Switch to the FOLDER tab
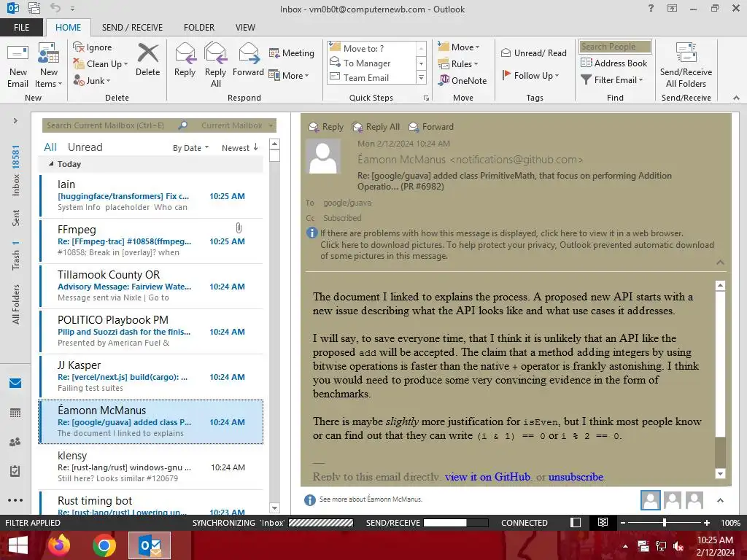The height and width of the screenshot is (560, 747). click(199, 27)
